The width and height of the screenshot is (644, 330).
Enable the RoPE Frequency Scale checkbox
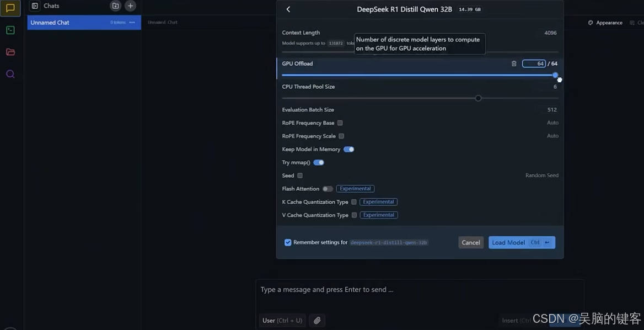341,136
